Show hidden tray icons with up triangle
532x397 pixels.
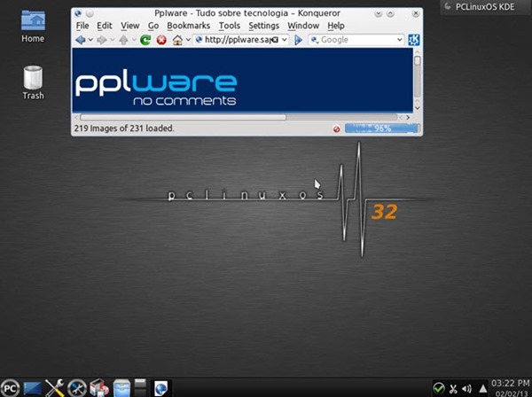point(483,389)
